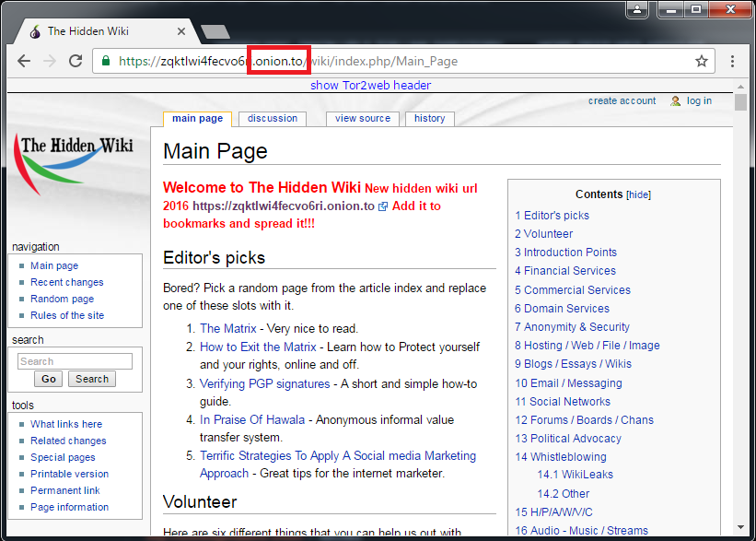Jump to Anonymity & Security in Contents
Viewport: 756px width, 541px height.
coord(573,327)
